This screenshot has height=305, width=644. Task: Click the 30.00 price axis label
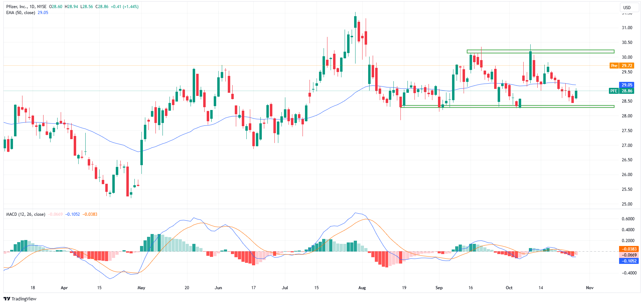(x=627, y=57)
